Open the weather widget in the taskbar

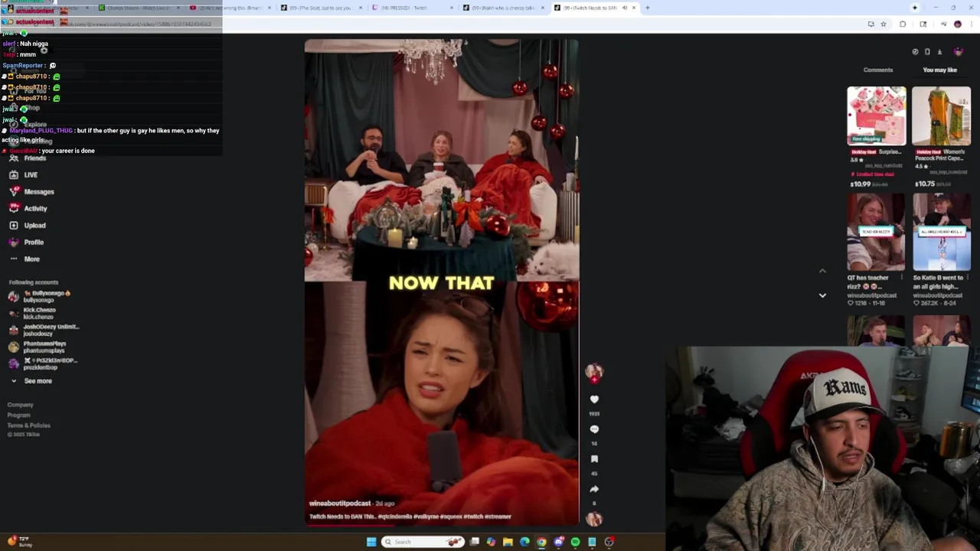[x=18, y=542]
